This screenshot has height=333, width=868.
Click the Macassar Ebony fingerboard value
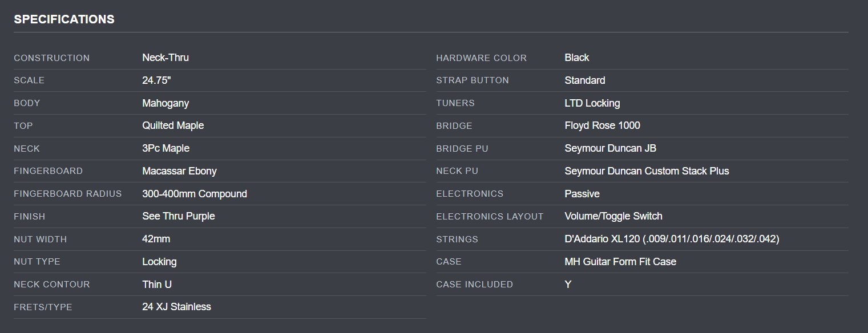tap(179, 171)
